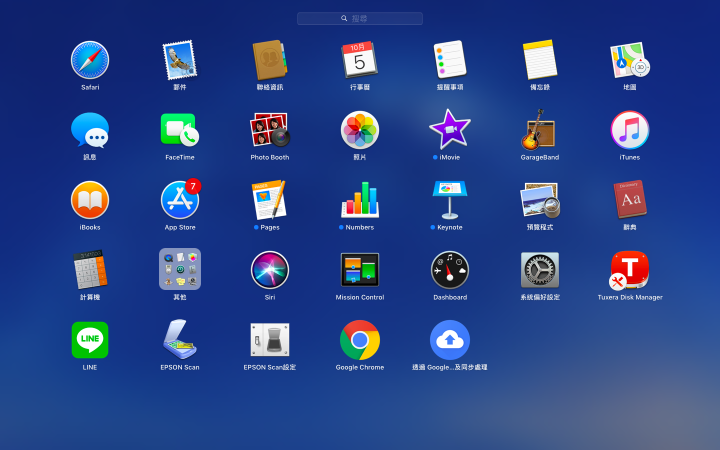Screen dimensions: 720x450
Task: Launch Siri
Action: [270, 270]
